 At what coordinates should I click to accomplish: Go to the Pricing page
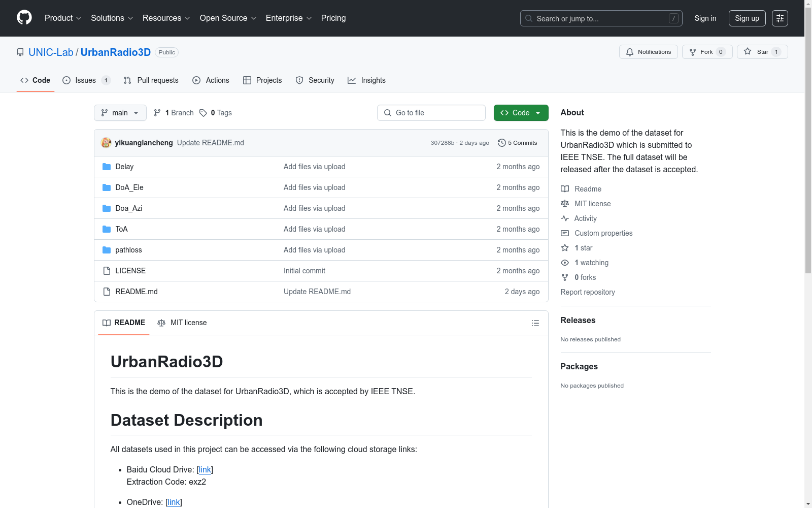click(x=333, y=18)
